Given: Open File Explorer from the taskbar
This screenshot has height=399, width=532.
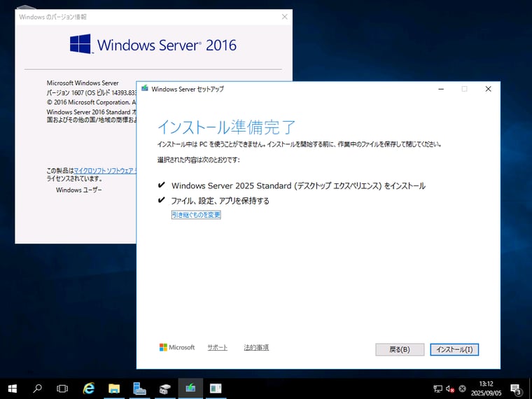Looking at the screenshot, I should point(114,388).
